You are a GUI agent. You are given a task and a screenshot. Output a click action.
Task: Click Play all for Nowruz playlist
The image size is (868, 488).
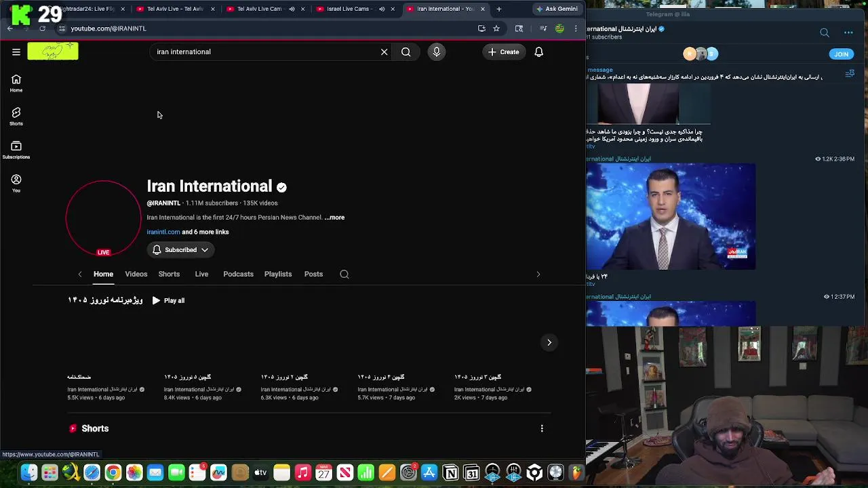(168, 300)
